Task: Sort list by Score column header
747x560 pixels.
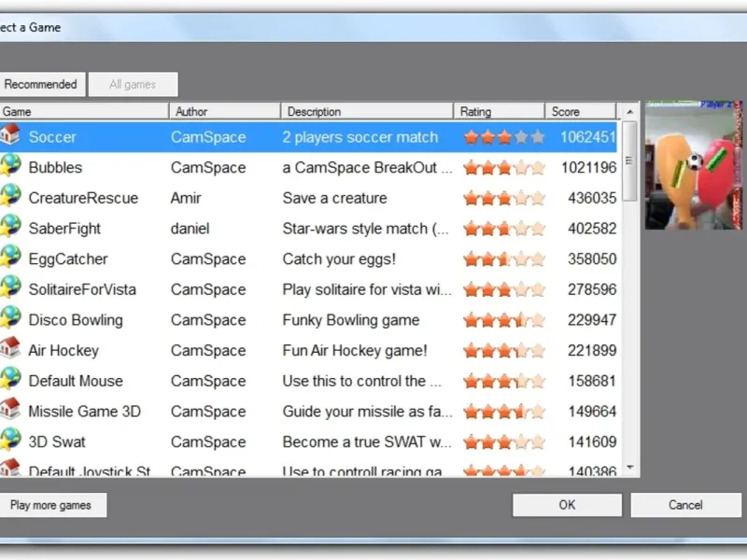Action: [x=581, y=111]
